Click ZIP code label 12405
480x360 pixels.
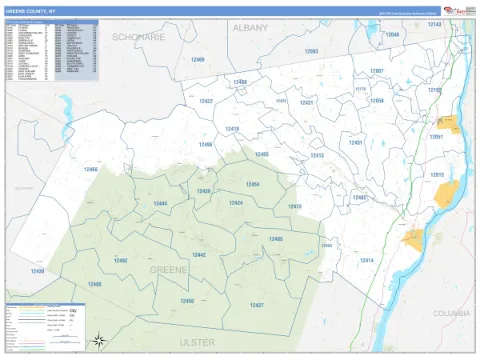coord(262,154)
